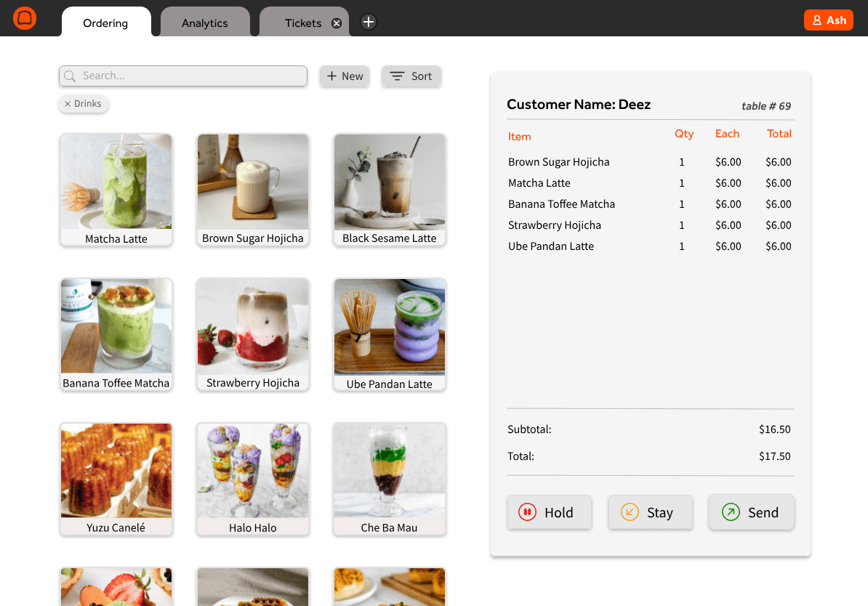Click the magnifier icon in the search bar

[70, 76]
